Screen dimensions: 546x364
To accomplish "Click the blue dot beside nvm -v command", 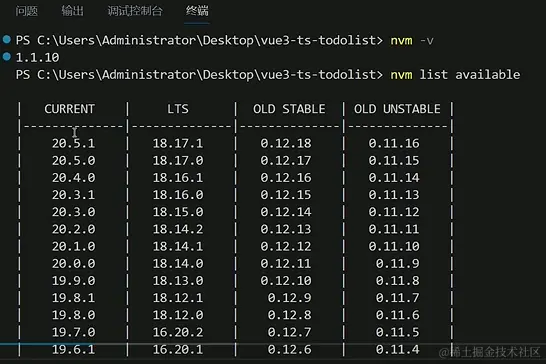I will coord(7,39).
